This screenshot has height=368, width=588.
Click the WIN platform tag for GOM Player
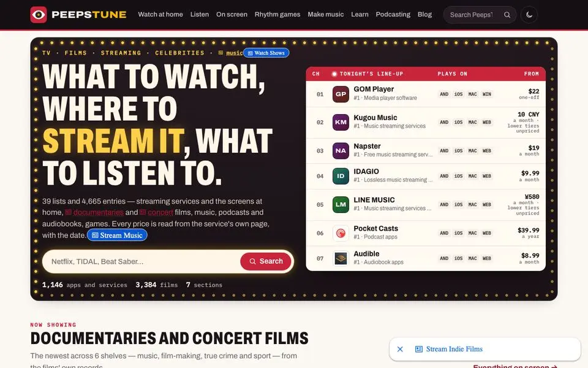coord(487,94)
